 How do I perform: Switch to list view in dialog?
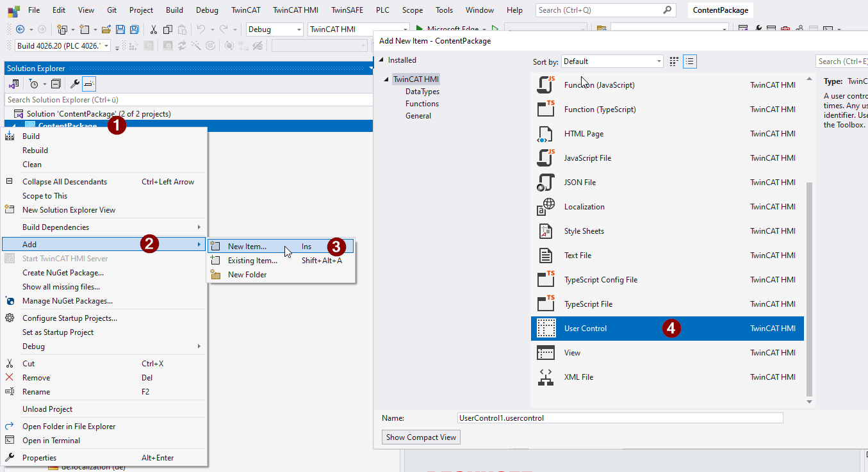(690, 61)
